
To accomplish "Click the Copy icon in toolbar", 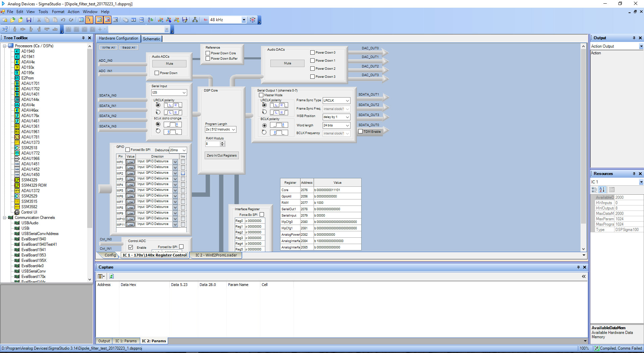I will coord(47,20).
